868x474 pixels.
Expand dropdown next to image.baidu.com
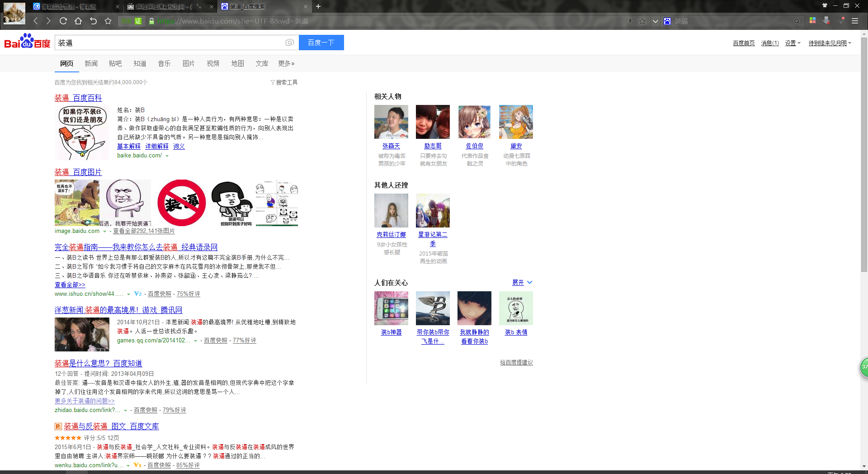tap(104, 231)
